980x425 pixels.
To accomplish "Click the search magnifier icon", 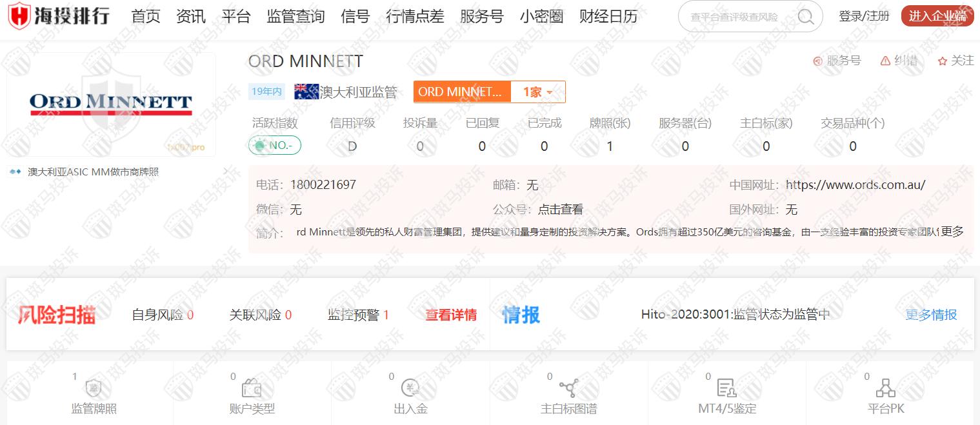I will (805, 17).
